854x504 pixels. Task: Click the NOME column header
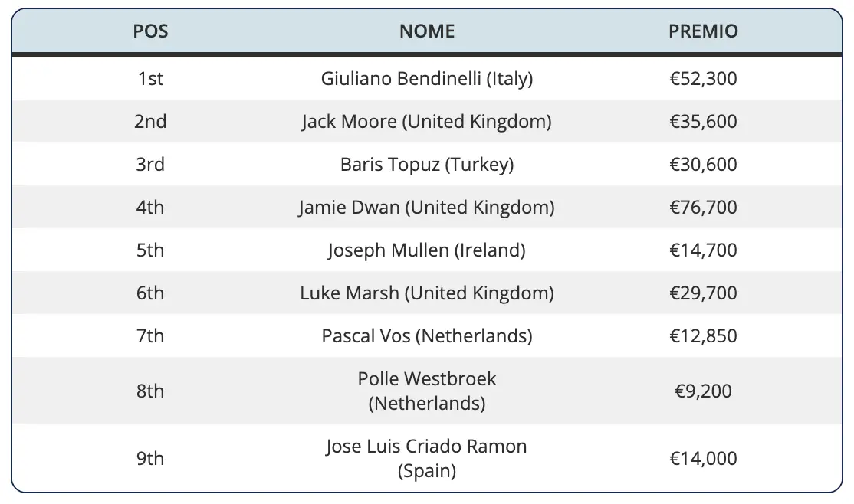(427, 31)
